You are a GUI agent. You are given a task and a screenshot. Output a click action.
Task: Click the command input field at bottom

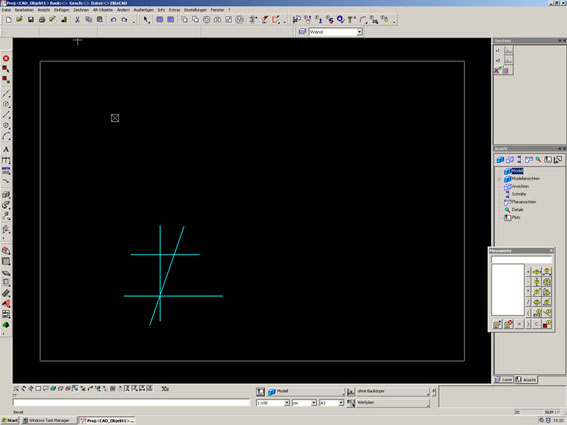[x=131, y=403]
